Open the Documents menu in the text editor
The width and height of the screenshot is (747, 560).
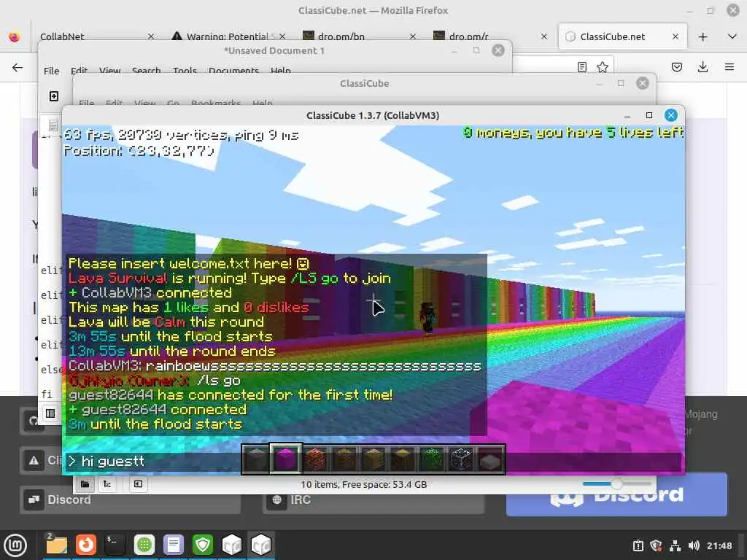tap(233, 71)
